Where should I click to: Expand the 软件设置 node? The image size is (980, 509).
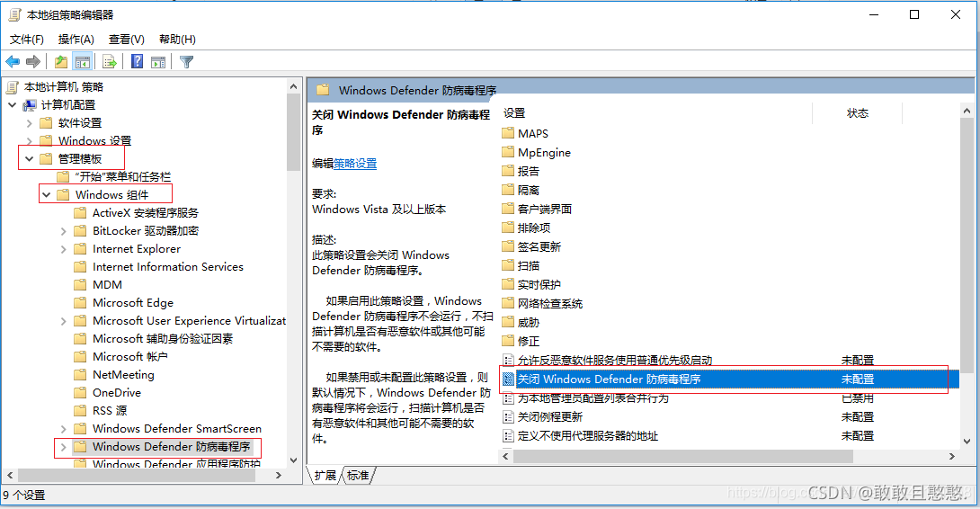(30, 123)
